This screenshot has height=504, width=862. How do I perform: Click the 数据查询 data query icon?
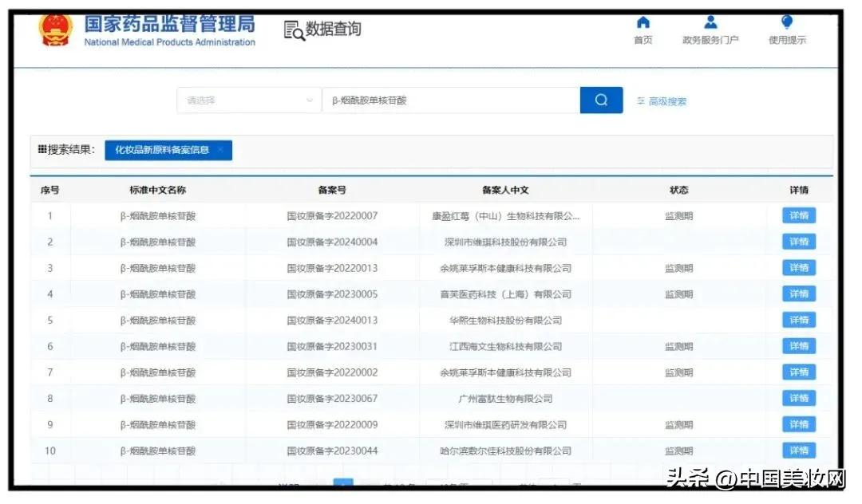[294, 30]
